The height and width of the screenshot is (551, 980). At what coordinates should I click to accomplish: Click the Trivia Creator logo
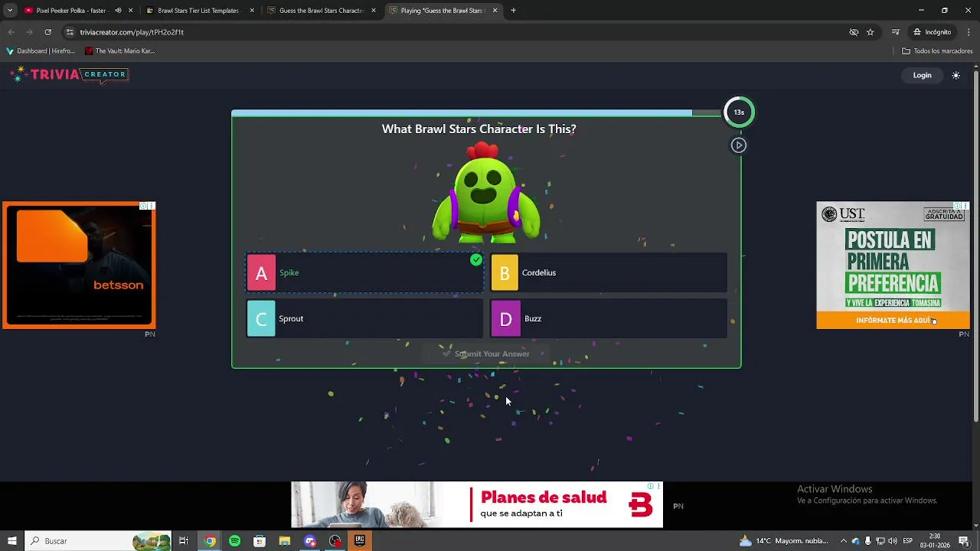(69, 75)
